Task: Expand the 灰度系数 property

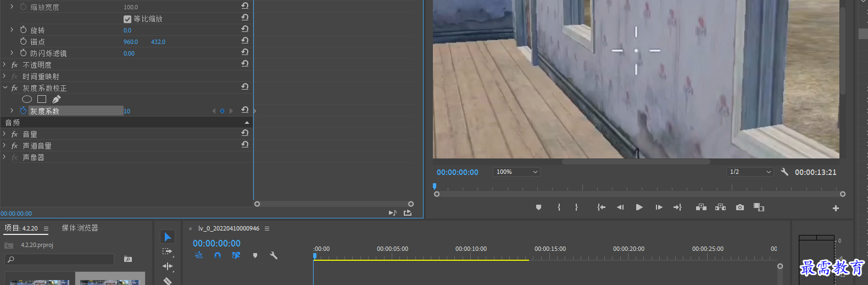Action: 12,111
